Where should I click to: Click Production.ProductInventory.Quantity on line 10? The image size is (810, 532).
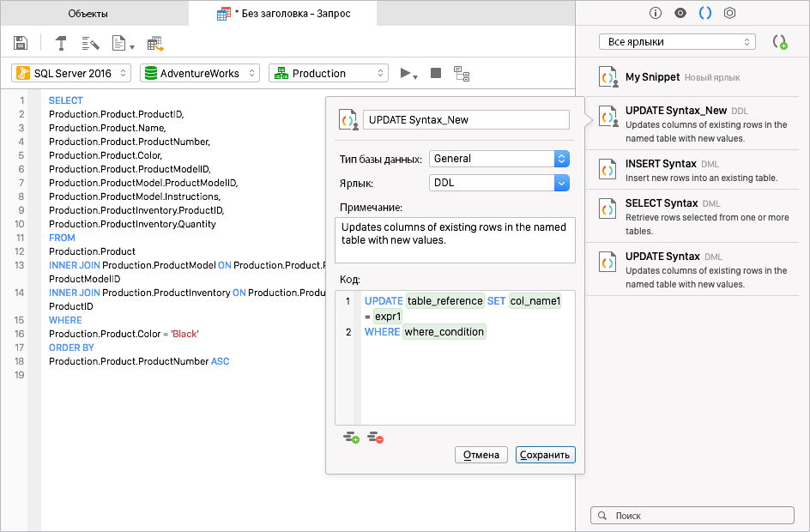point(132,224)
